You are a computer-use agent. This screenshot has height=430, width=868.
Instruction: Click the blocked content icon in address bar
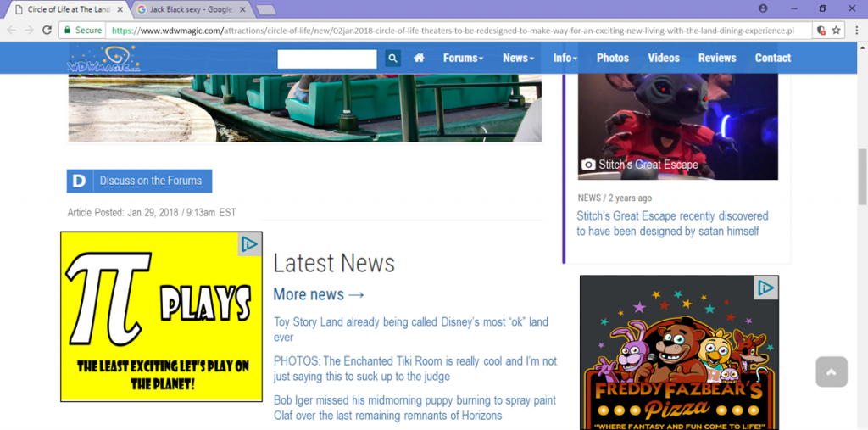pos(821,30)
